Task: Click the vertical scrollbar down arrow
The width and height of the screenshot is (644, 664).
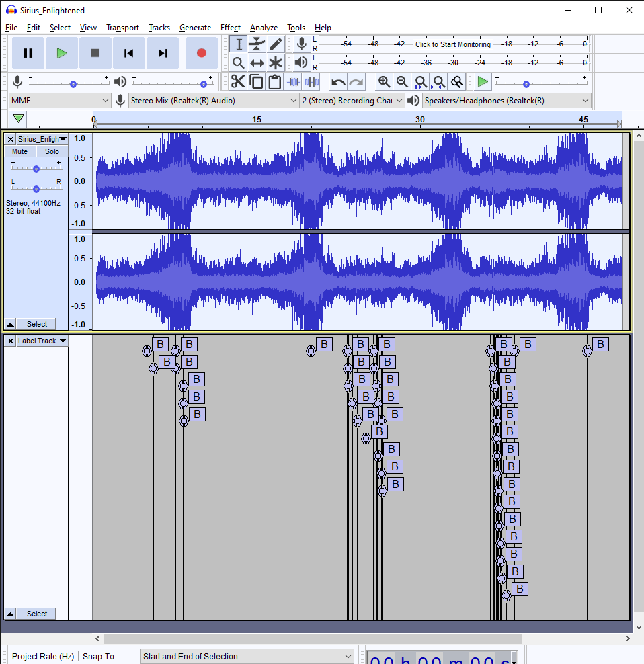Action: [639, 628]
